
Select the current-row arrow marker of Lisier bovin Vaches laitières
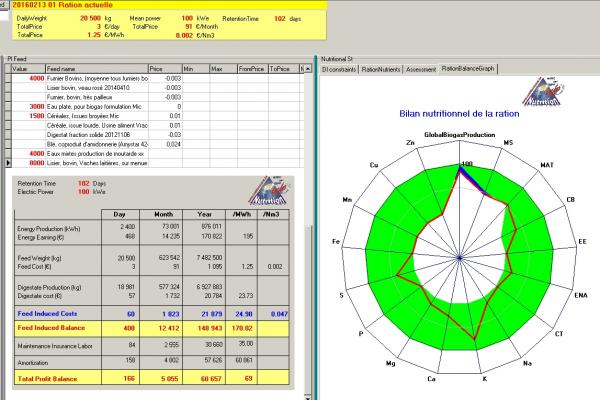click(x=8, y=163)
